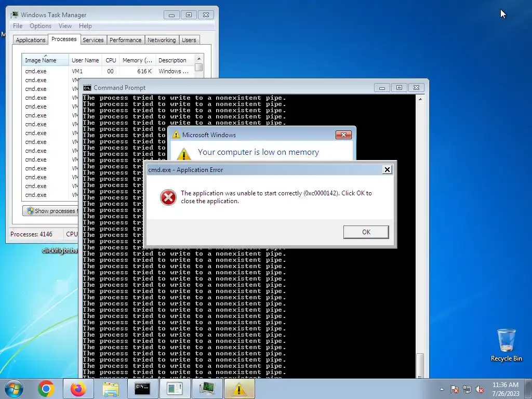Close the cmd.exe Application Error dialog
Image resolution: width=532 pixels, height=399 pixels.
(387, 170)
